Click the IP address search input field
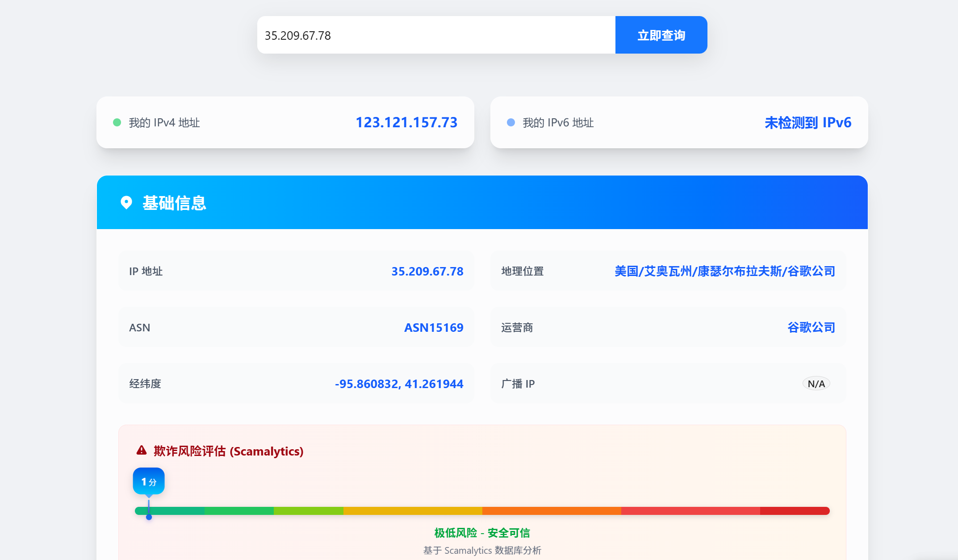Image resolution: width=958 pixels, height=560 pixels. [436, 35]
